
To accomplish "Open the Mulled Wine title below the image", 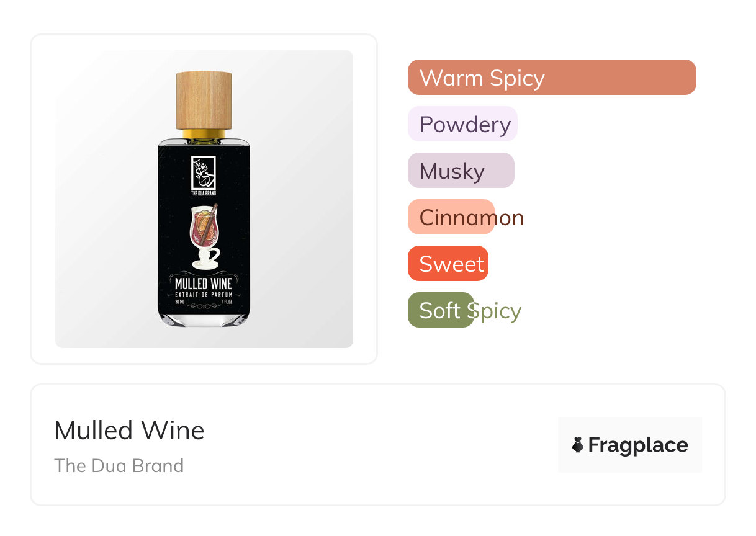I will coord(129,431).
